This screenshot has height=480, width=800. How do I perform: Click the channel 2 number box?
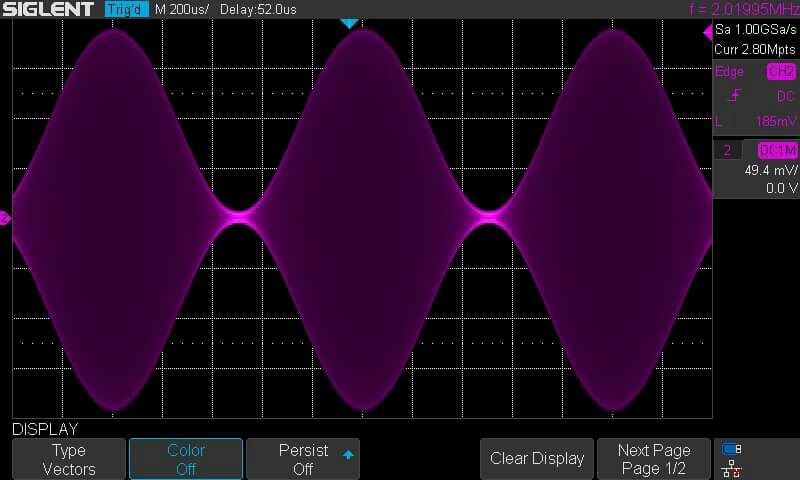(728, 150)
